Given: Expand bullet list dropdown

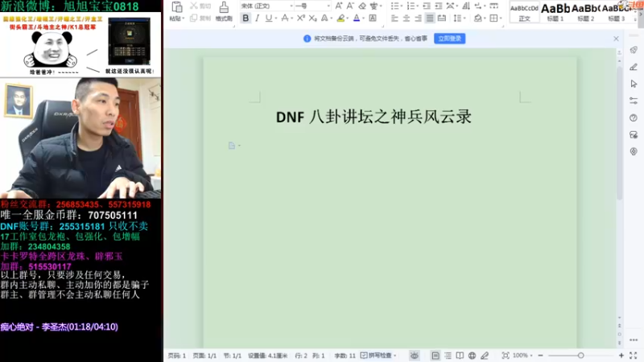Looking at the screenshot, I should coord(400,6).
